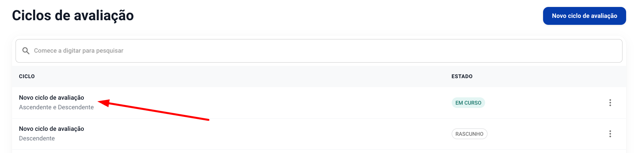Click the word Ascendente in the first row subtitle

pyautogui.click(x=35, y=107)
